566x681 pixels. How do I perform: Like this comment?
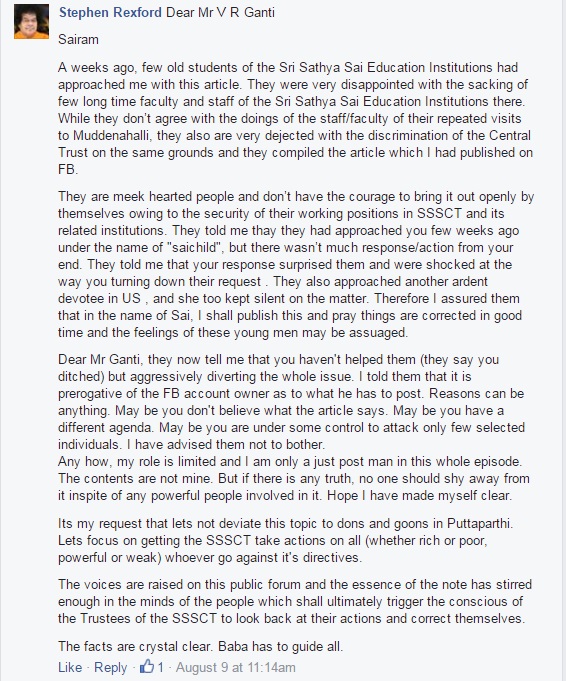tap(70, 667)
